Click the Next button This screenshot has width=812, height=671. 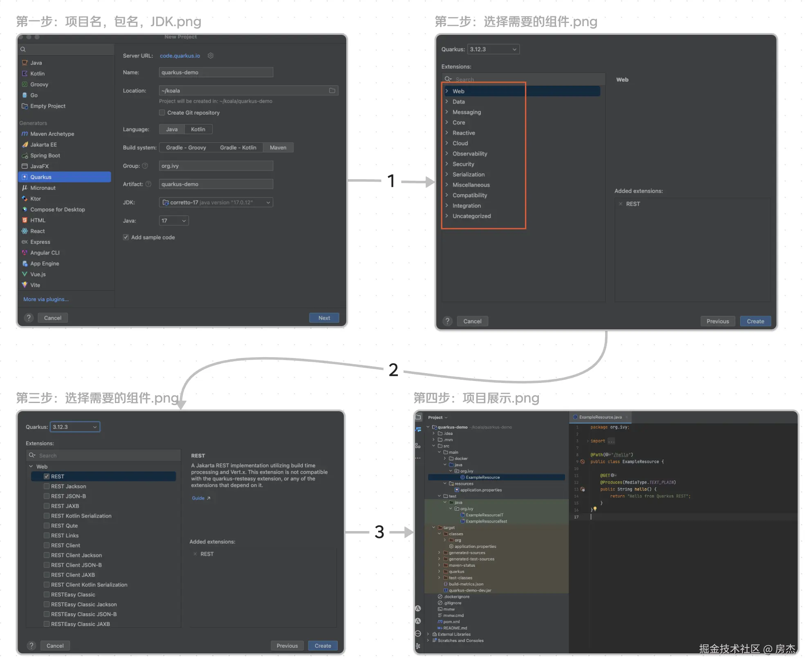point(324,318)
